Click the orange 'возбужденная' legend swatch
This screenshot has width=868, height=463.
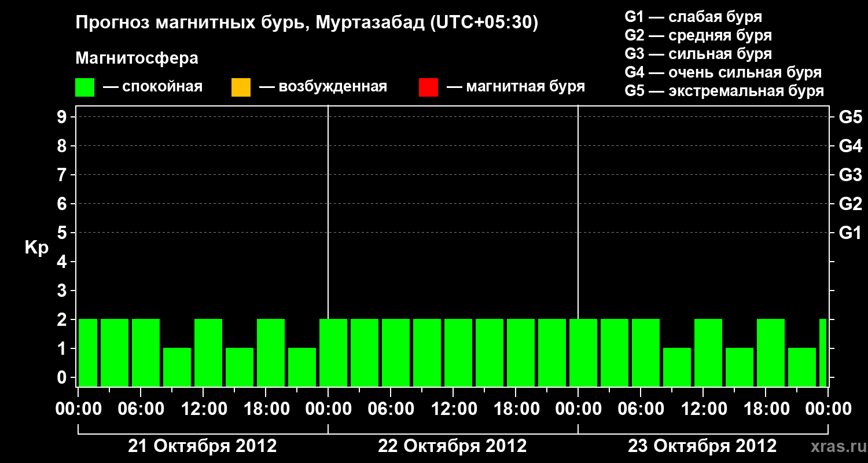(x=241, y=87)
